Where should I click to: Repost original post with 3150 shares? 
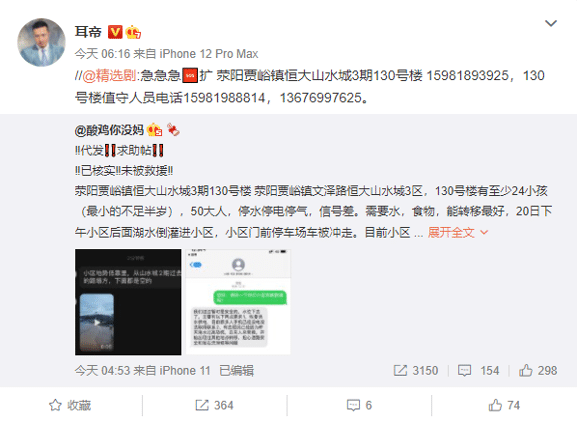point(416,370)
